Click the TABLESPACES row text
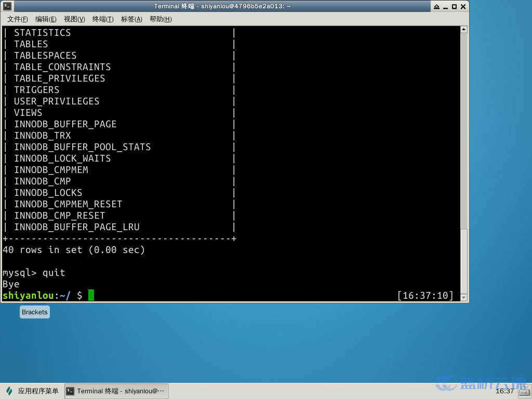Screen dimensions: 532x399 click(45, 55)
